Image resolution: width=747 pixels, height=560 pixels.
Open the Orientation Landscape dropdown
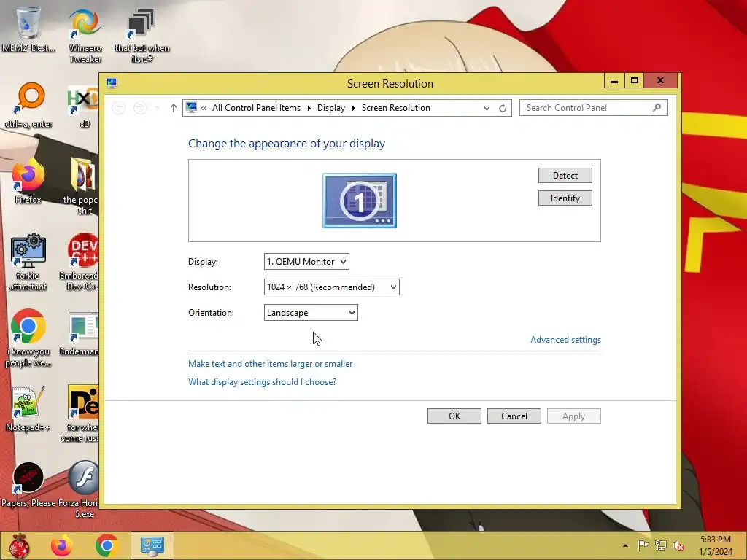click(311, 313)
